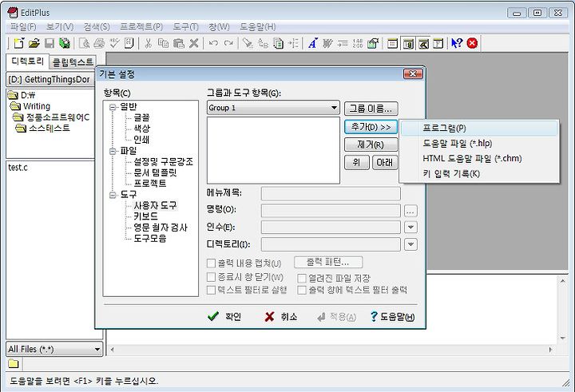Confirm settings with 확인 button
575x392 pixels.
coord(224,316)
